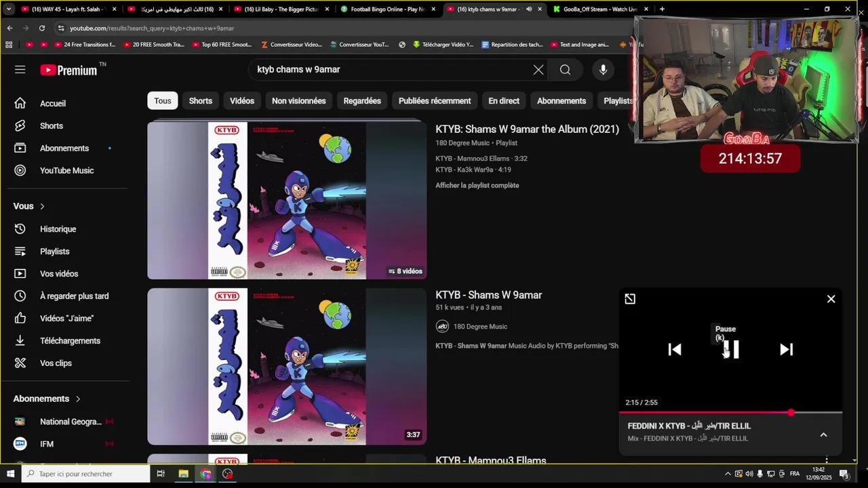Open the 8 vidéos playlist thumbnail
Screen dimensions: 868x488
click(287, 200)
